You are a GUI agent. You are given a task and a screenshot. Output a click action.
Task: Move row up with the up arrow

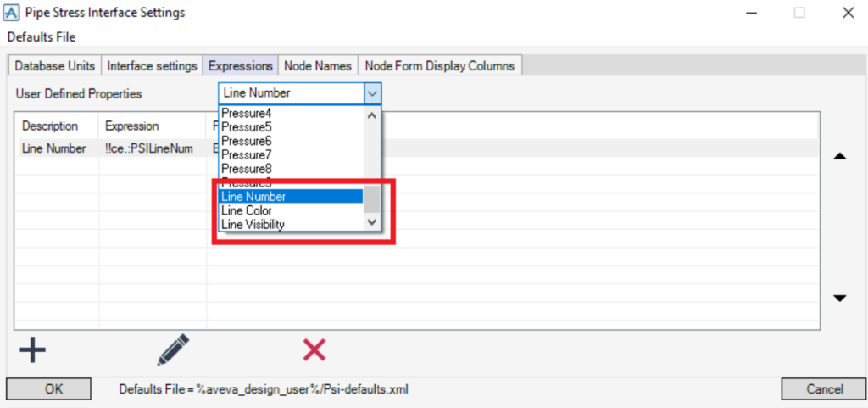pyautogui.click(x=840, y=157)
